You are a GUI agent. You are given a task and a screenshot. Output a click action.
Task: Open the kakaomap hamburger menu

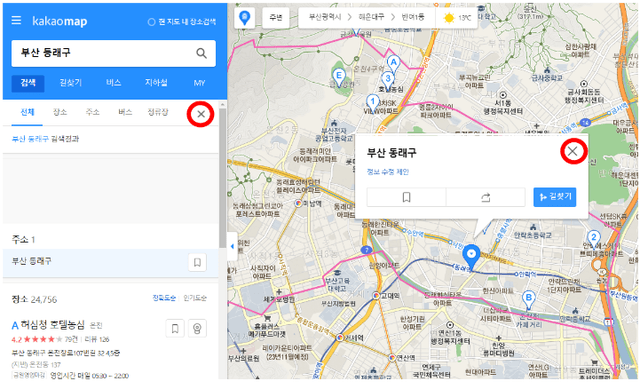click(x=16, y=20)
